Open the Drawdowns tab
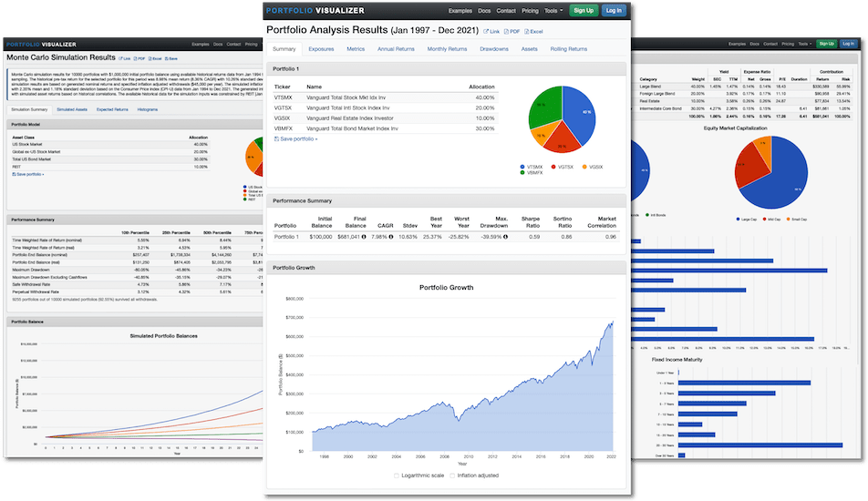 point(494,49)
